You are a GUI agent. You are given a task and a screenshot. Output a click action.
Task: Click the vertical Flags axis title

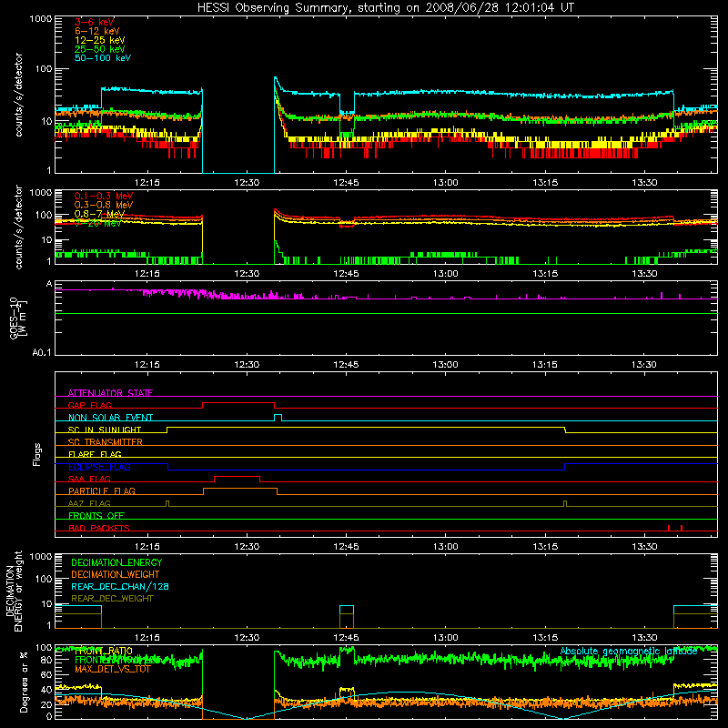pos(37,454)
